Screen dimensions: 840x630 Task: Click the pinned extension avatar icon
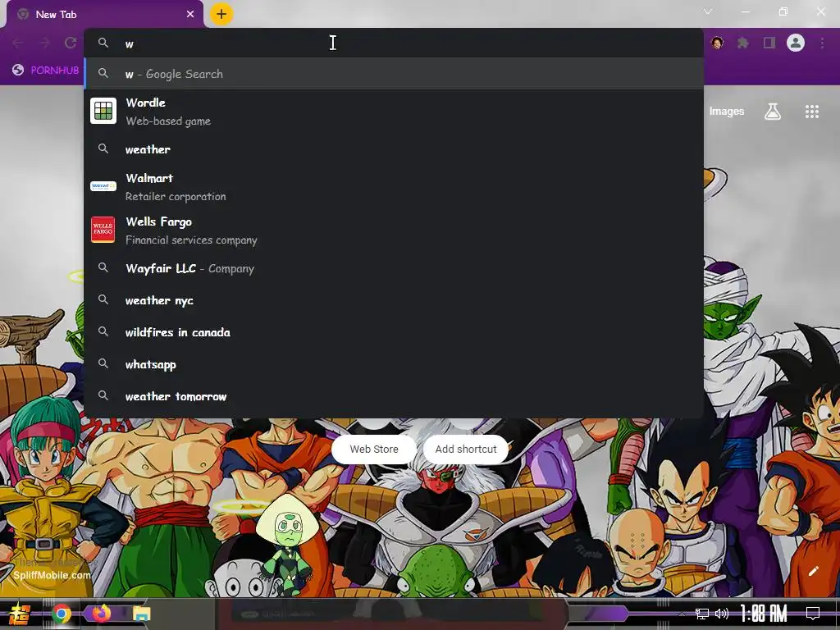(x=717, y=43)
